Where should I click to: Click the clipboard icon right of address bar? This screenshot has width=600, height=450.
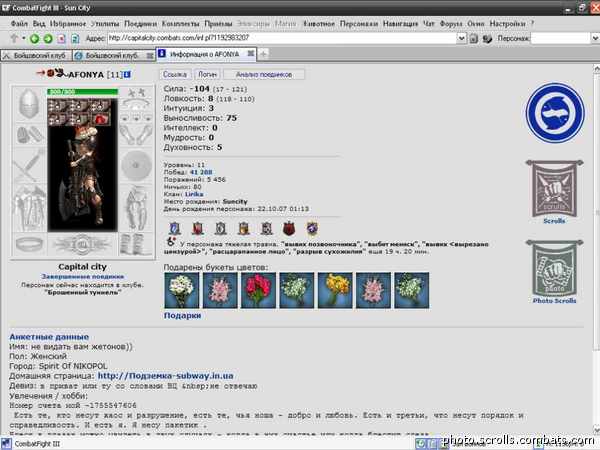click(x=474, y=38)
